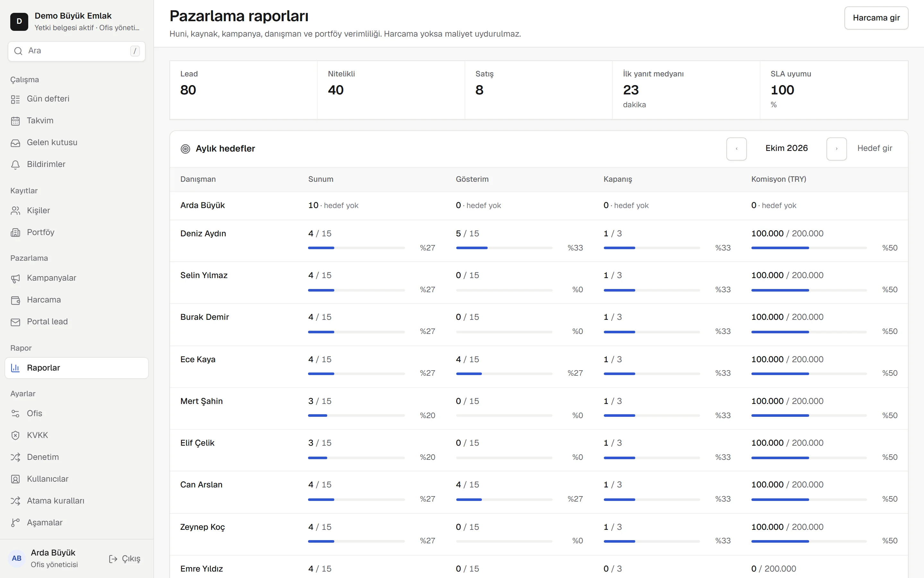Click the Harcama wallet icon
This screenshot has height=578, width=924.
[x=15, y=301]
